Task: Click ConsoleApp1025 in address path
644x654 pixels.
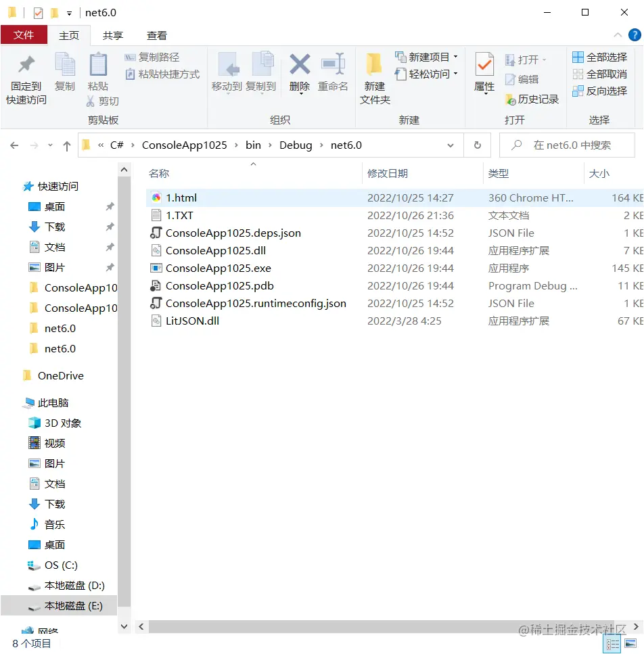Action: click(185, 145)
